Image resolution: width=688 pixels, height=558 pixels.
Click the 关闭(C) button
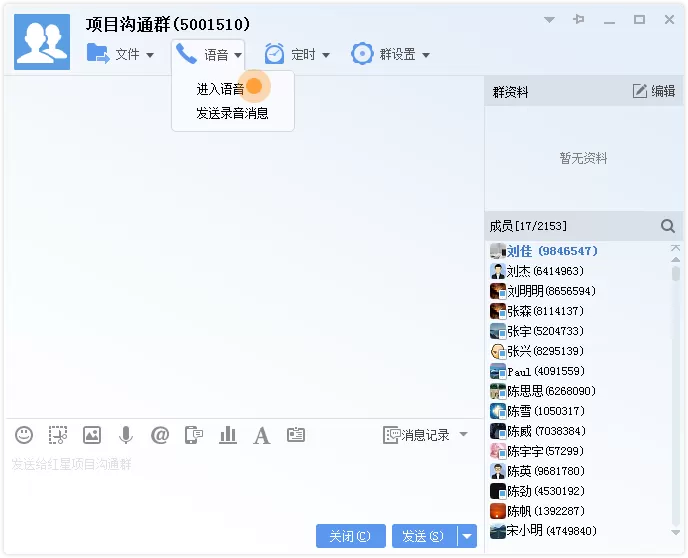tap(351, 536)
